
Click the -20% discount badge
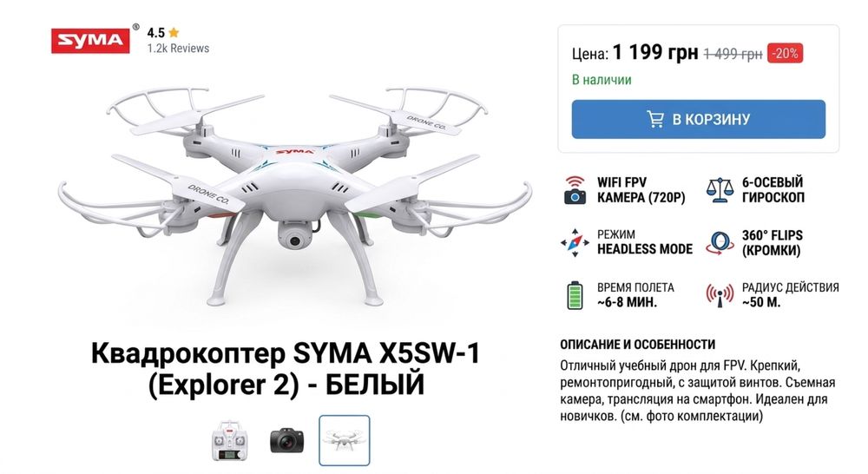(x=785, y=54)
